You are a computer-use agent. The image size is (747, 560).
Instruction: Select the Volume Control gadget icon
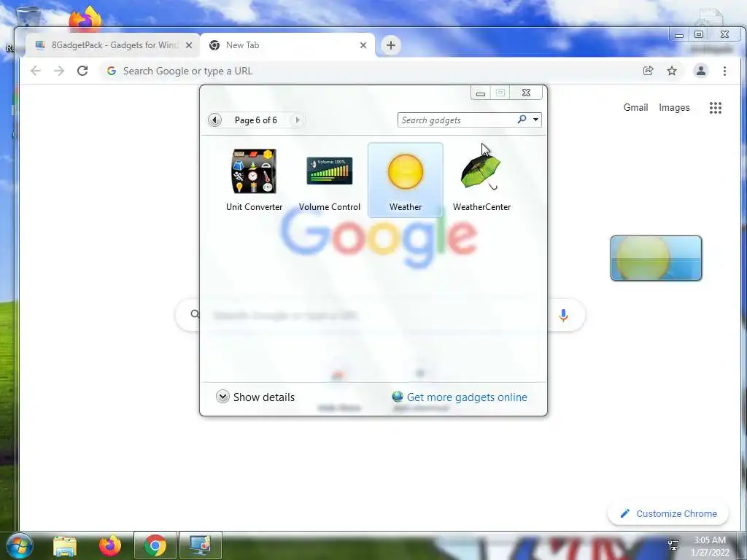coord(329,171)
